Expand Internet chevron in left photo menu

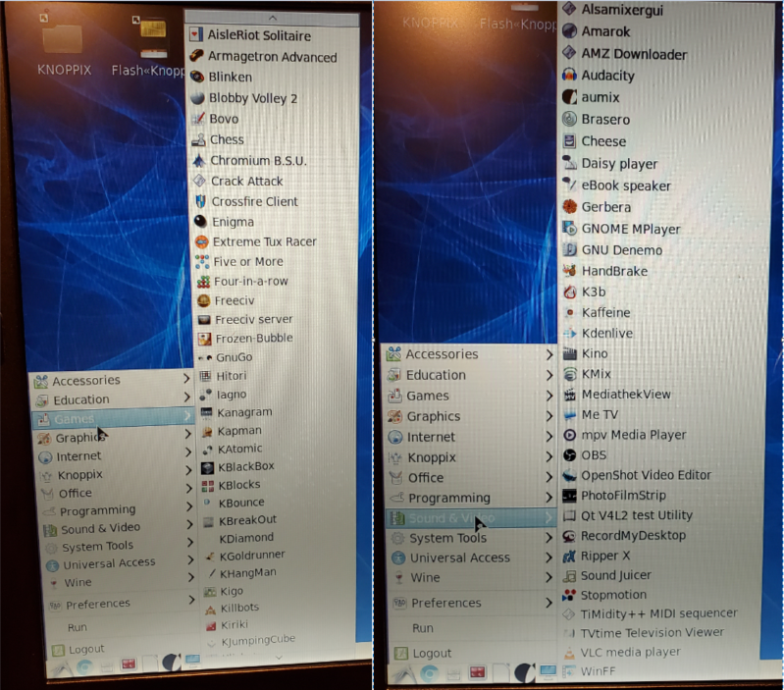coord(188,452)
